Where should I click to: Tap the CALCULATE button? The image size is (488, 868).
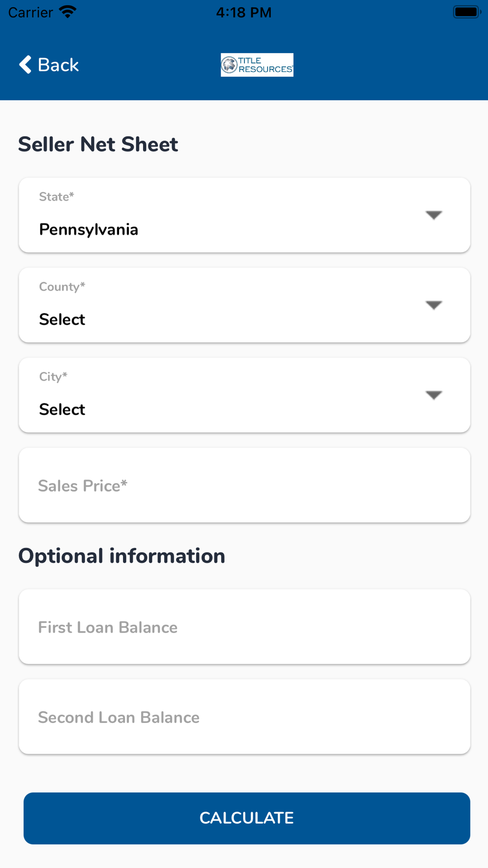point(247,818)
